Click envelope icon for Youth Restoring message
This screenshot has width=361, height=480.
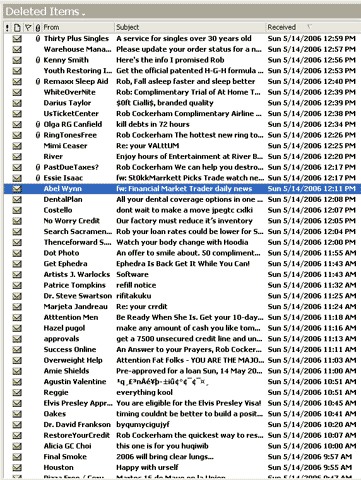pyautogui.click(x=17, y=71)
